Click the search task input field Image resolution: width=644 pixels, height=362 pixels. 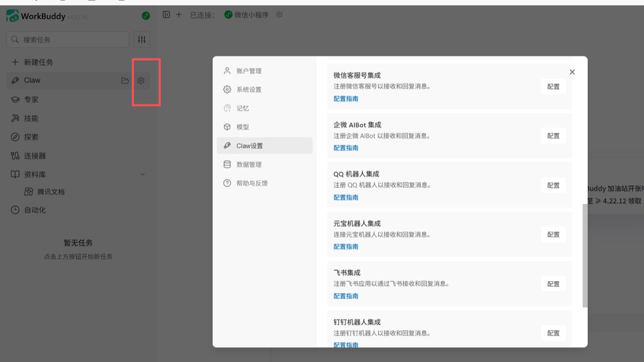(x=68, y=40)
